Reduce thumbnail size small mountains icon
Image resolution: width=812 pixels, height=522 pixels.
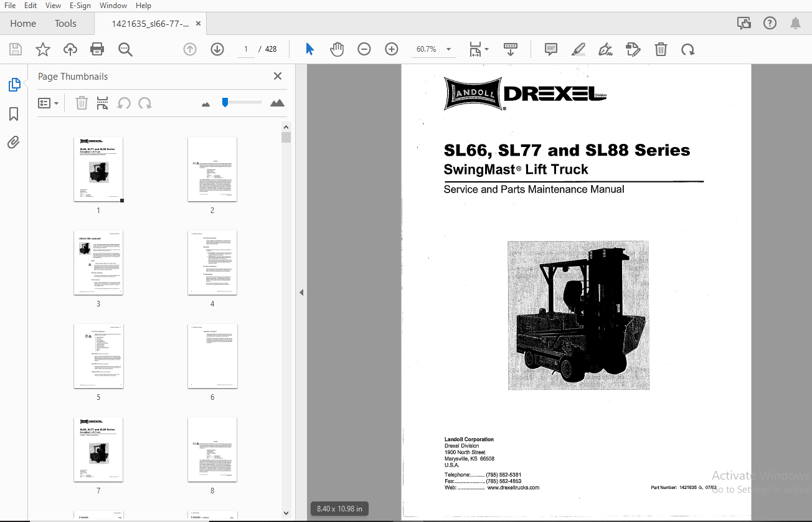tap(206, 104)
